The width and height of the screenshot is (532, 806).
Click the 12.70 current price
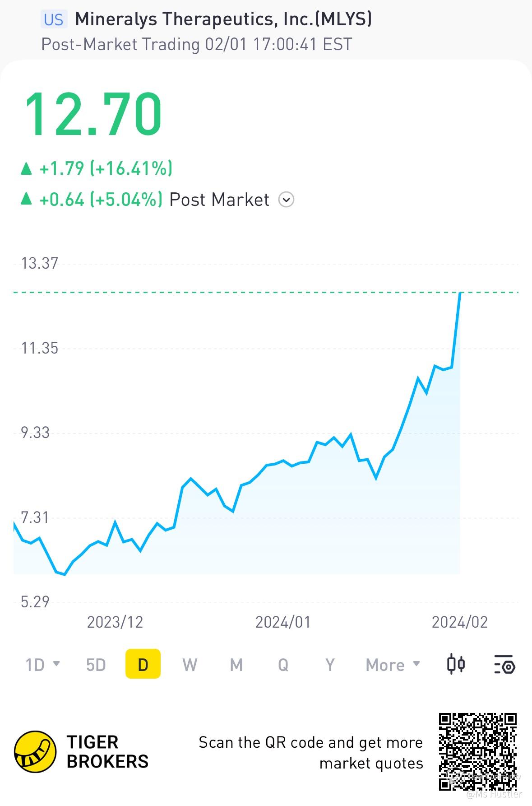[x=93, y=114]
